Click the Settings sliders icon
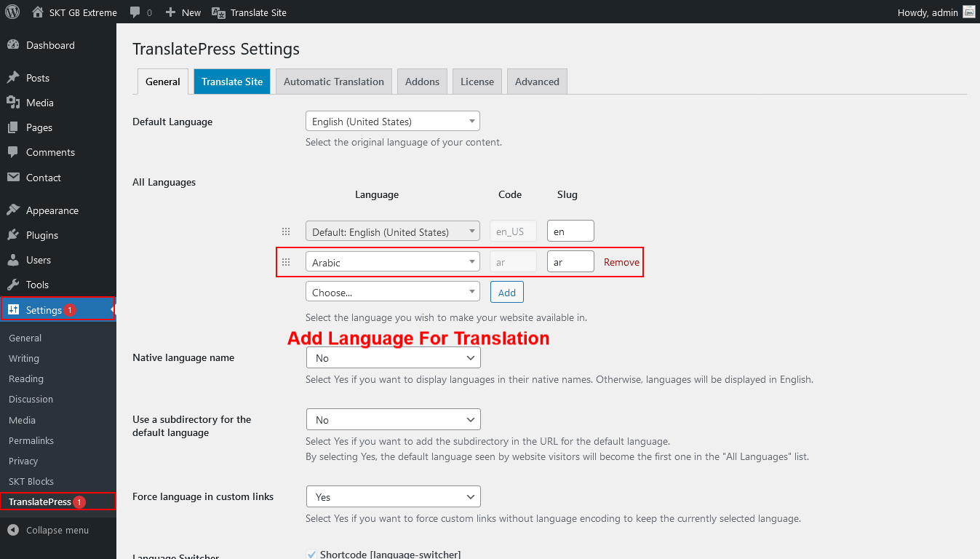The height and width of the screenshot is (559, 980). coord(13,310)
